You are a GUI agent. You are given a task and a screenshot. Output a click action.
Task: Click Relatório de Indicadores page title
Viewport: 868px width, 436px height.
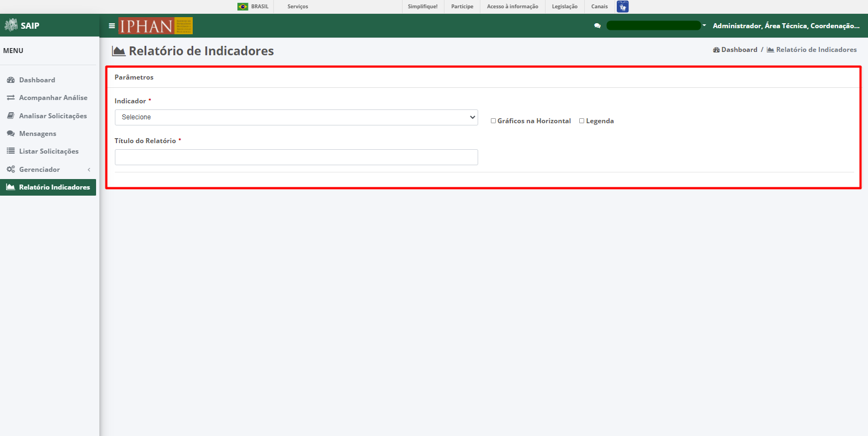tap(202, 51)
